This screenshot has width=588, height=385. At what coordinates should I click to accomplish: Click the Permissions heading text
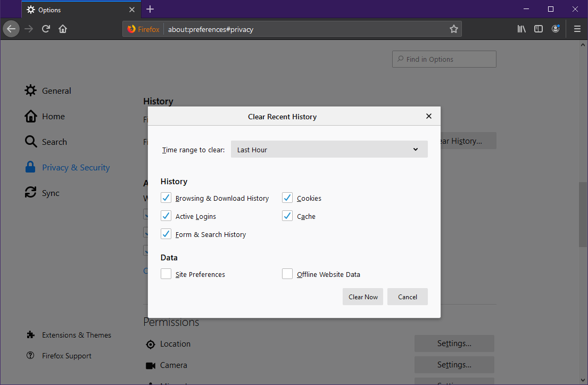(x=171, y=322)
